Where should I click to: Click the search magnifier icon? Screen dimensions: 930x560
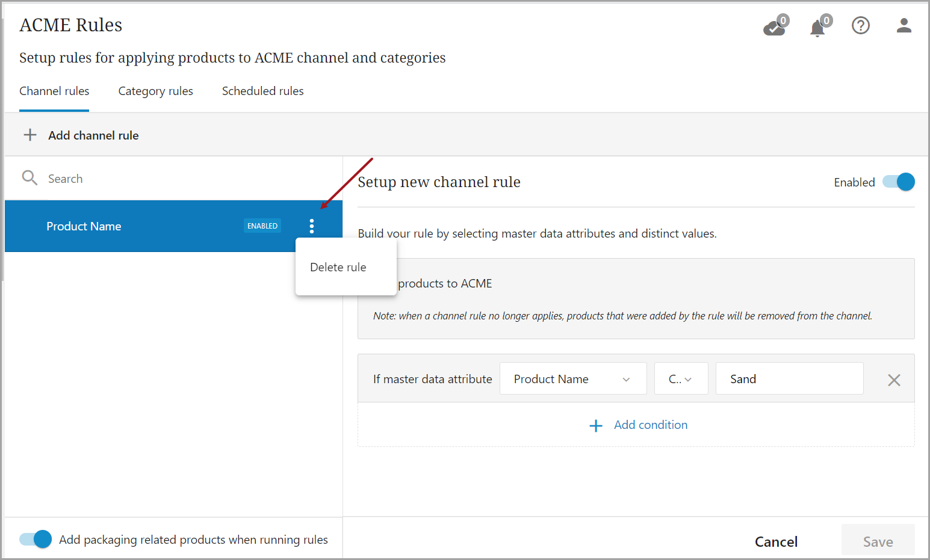coord(29,178)
